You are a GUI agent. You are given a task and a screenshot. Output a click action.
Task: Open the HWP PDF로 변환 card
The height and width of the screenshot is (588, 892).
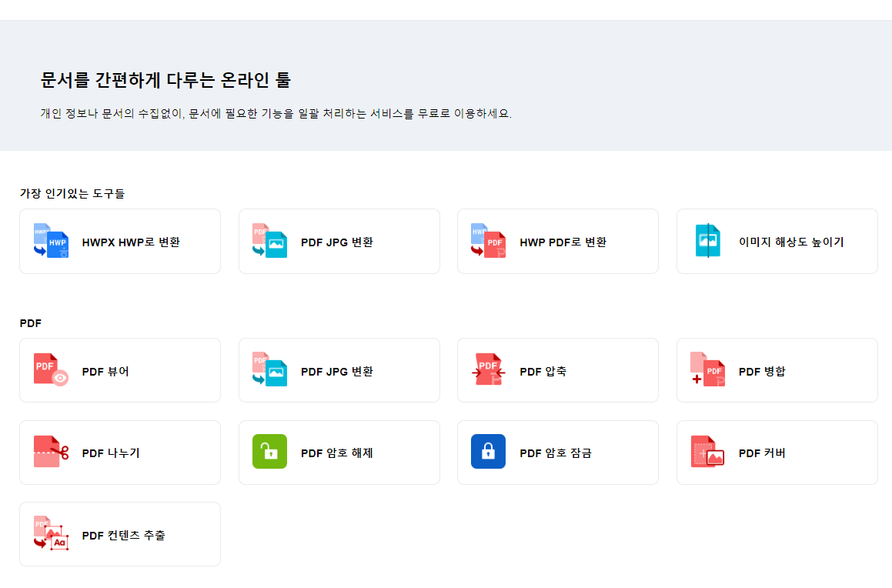point(557,240)
